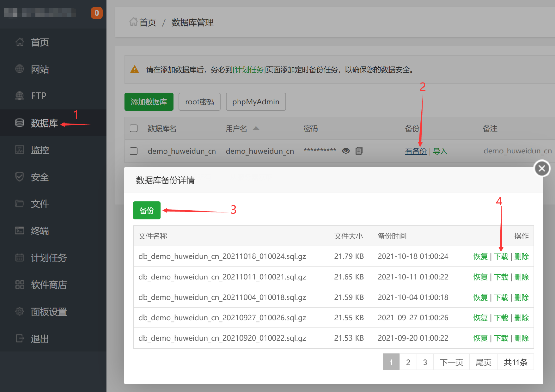Image resolution: width=555 pixels, height=392 pixels.
Task: Delete the 20210927_010026 backup
Action: [x=521, y=318]
